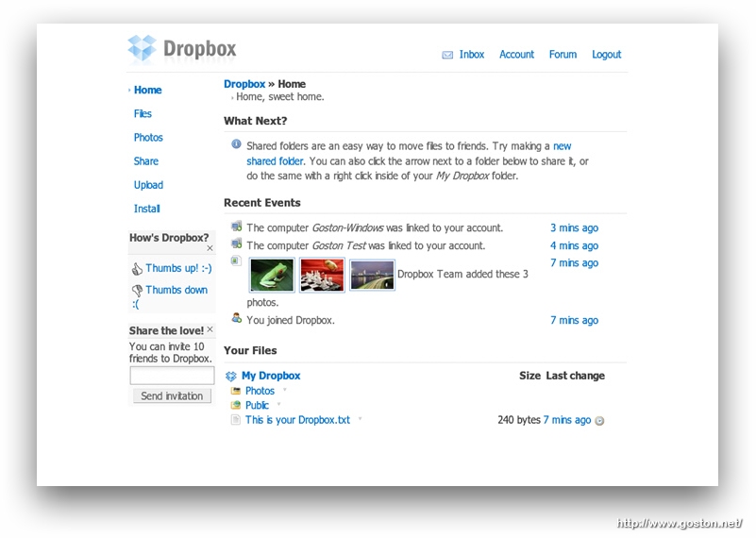Screen dimensions: 756x538
Task: Close the Share the love panel
Action: [210, 329]
